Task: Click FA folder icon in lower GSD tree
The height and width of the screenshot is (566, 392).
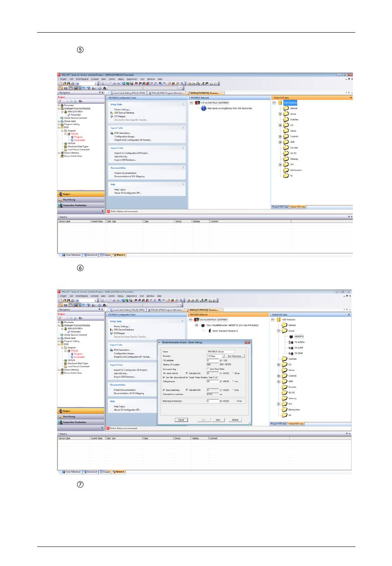Action: pos(284,415)
